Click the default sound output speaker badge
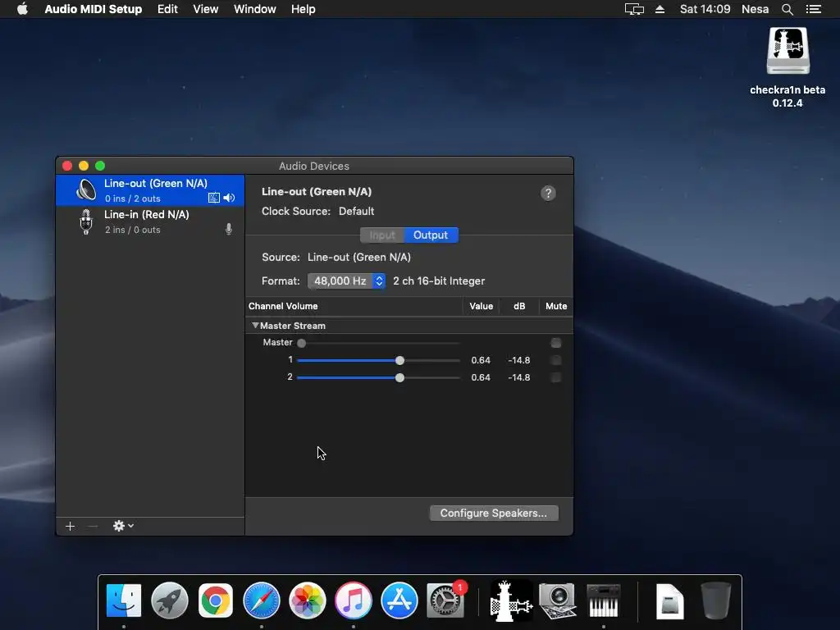The image size is (840, 630). [x=230, y=198]
